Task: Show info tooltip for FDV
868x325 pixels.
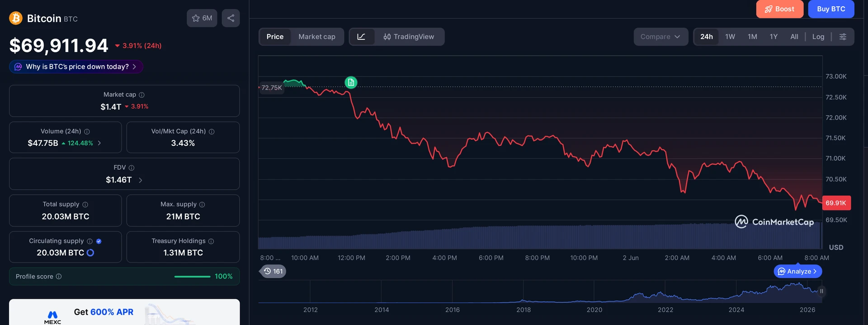Action: click(132, 167)
